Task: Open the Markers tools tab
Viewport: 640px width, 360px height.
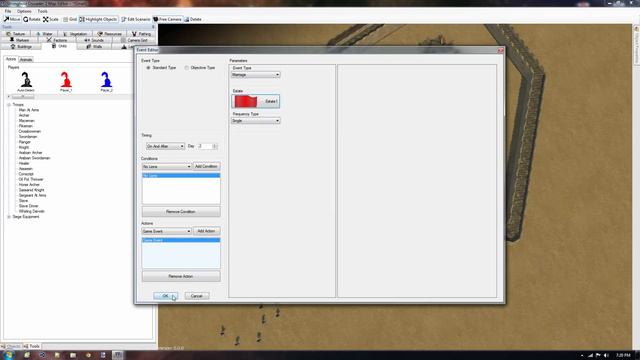Action: (19, 40)
